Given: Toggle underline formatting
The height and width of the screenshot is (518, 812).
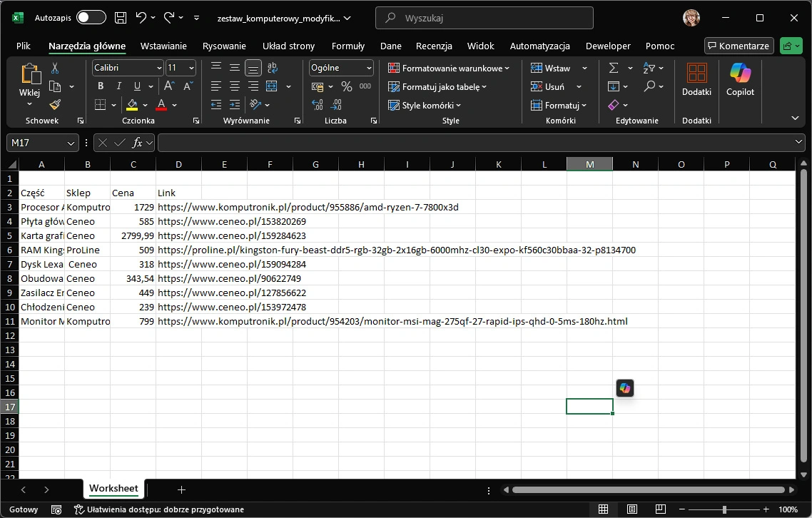Looking at the screenshot, I should tap(137, 86).
